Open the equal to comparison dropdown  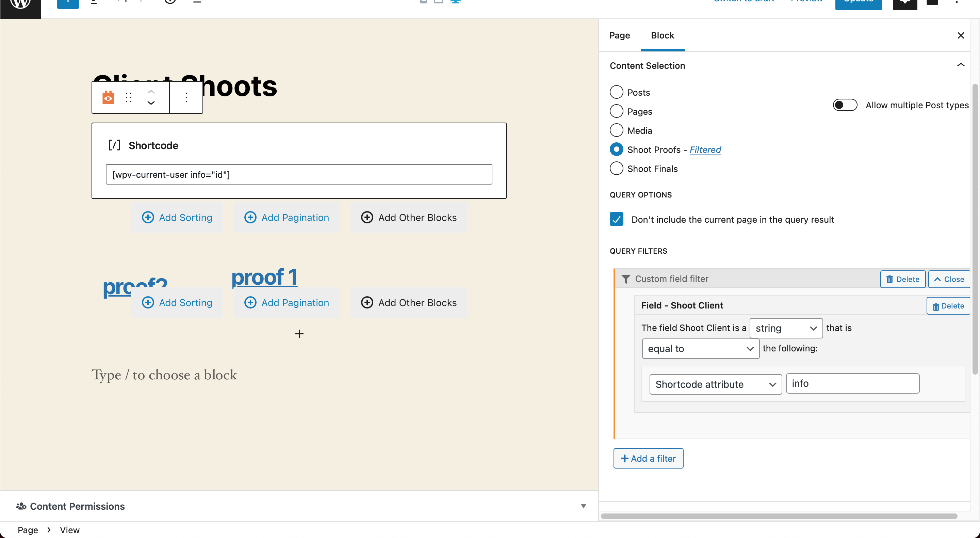coord(700,349)
